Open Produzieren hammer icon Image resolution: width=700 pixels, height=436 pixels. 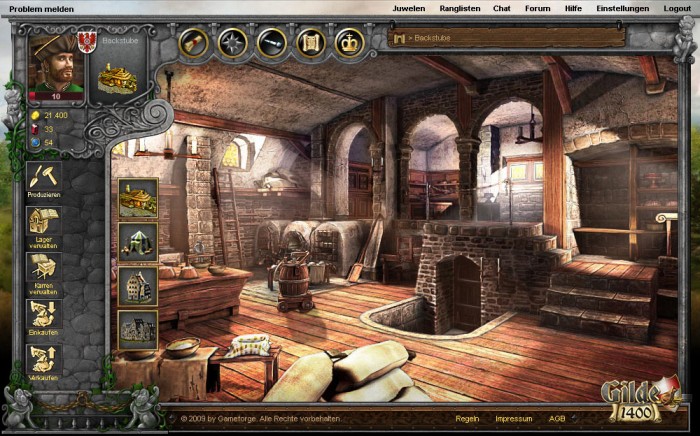pyautogui.click(x=44, y=179)
